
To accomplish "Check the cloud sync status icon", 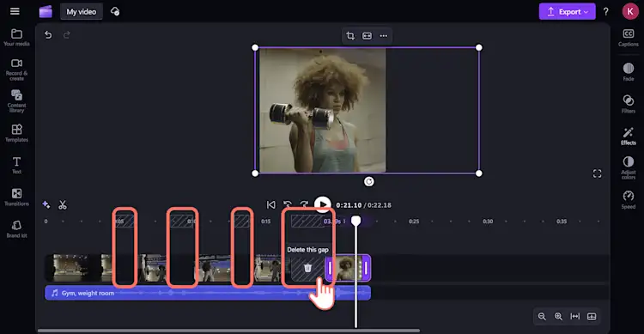I will 115,11.
